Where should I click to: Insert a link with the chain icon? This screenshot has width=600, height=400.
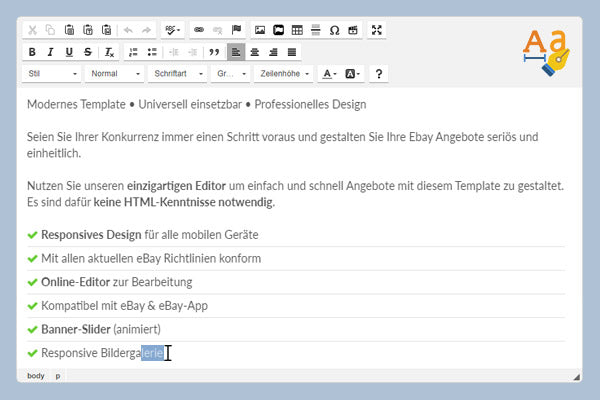[198, 30]
